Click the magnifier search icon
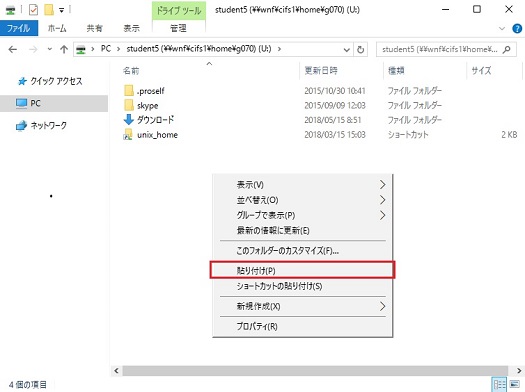This screenshot has height=392, width=525. click(x=507, y=50)
